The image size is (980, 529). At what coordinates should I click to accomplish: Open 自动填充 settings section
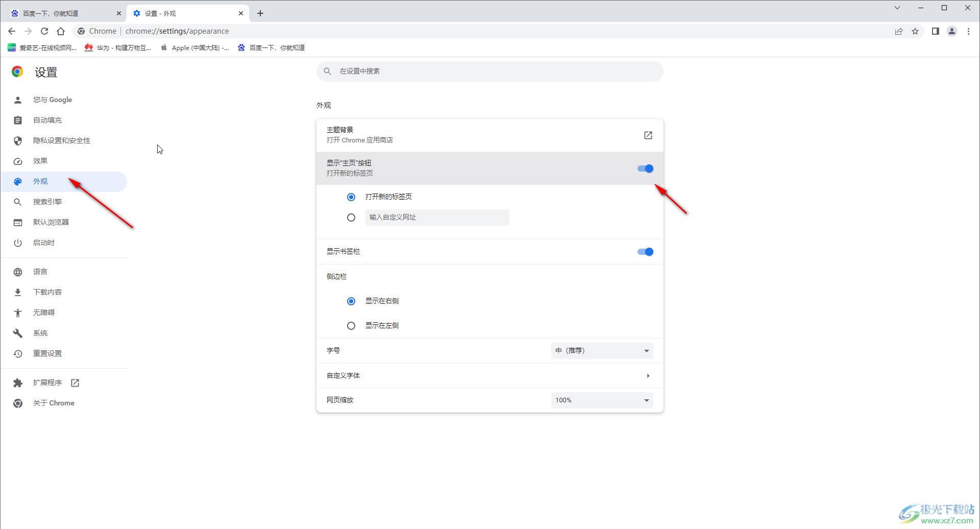64,120
